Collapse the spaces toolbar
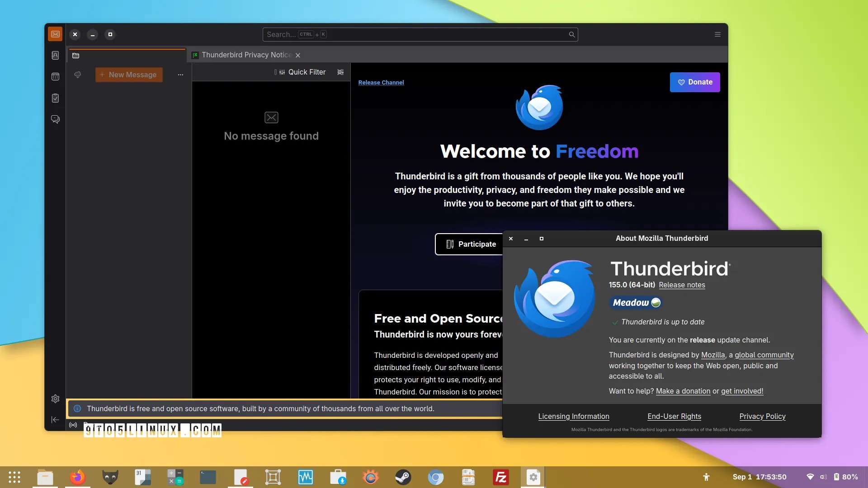The width and height of the screenshot is (868, 488). [x=55, y=420]
